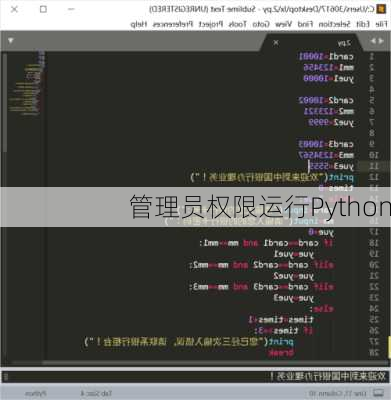This screenshot has width=391, height=400.
Task: Click the card2=10002 code line
Action: [x=326, y=100]
